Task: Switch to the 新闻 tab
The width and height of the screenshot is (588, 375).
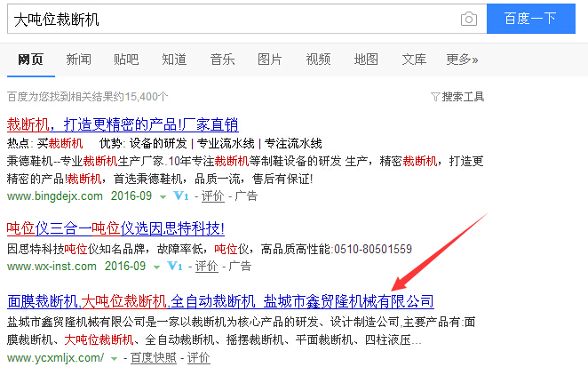Action: tap(78, 60)
